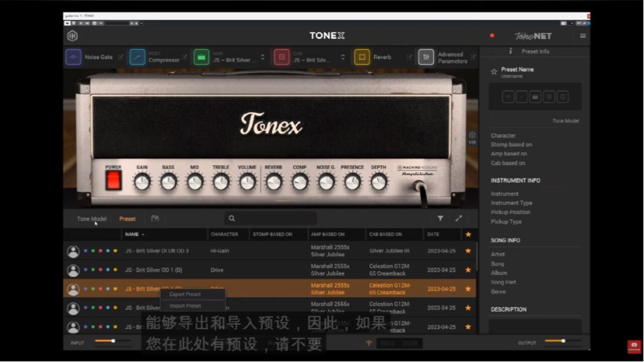This screenshot has width=644, height=362.
Task: Click the DESCRIPTION text box
Action: tap(535, 326)
